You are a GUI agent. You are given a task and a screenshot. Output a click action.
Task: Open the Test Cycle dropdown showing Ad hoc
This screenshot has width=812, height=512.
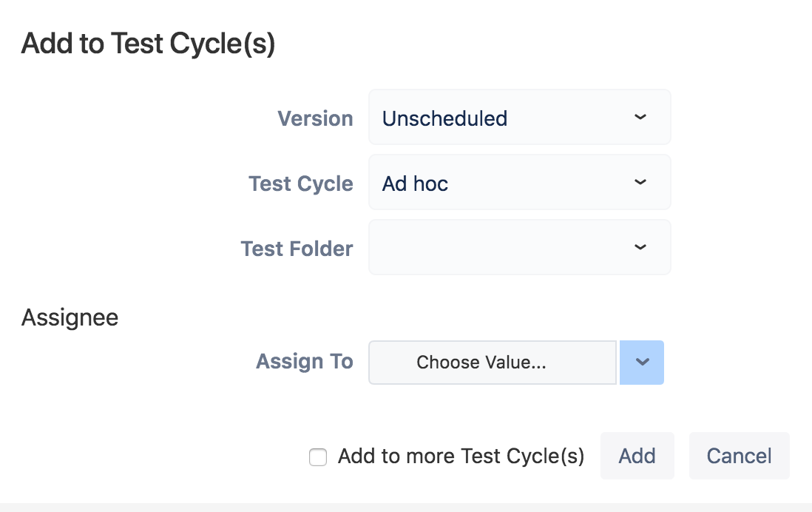[x=519, y=183]
